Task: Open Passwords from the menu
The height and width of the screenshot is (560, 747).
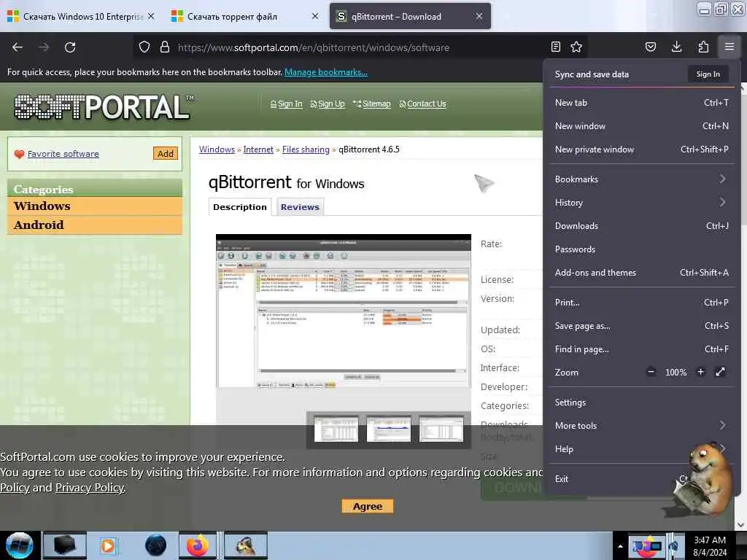Action: point(641,249)
